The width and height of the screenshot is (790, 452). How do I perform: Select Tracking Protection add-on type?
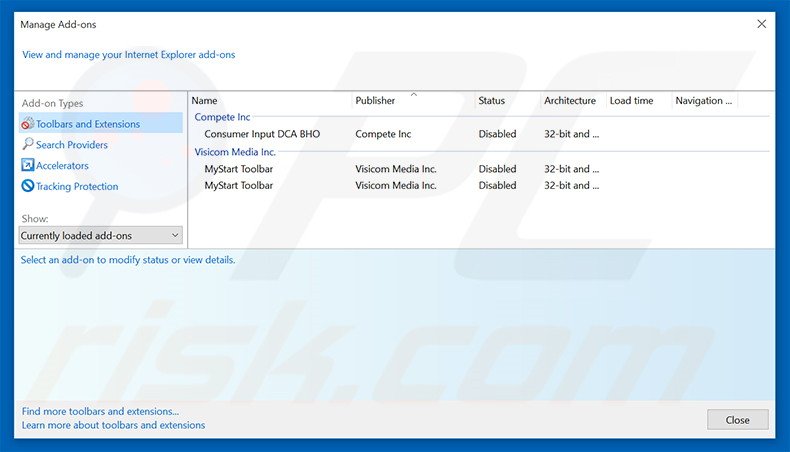point(77,186)
